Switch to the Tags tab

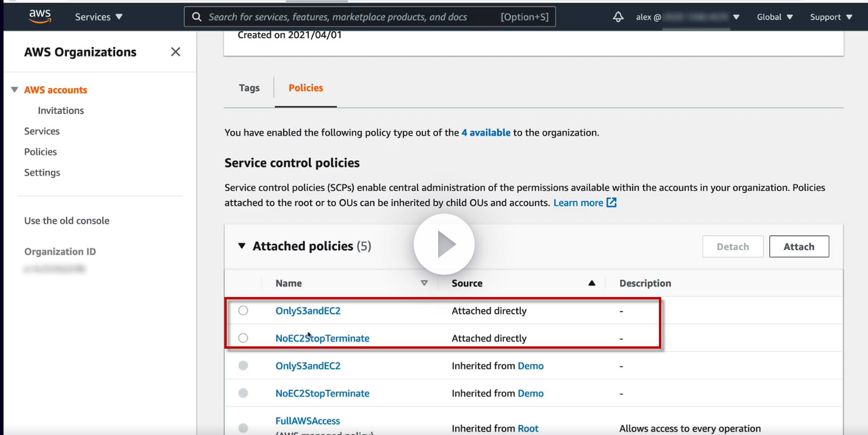pos(249,88)
